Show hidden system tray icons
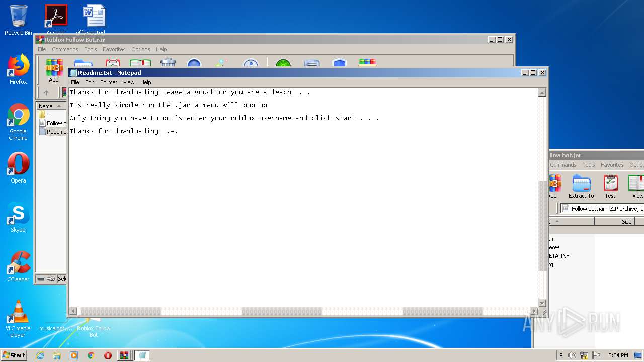 561,355
